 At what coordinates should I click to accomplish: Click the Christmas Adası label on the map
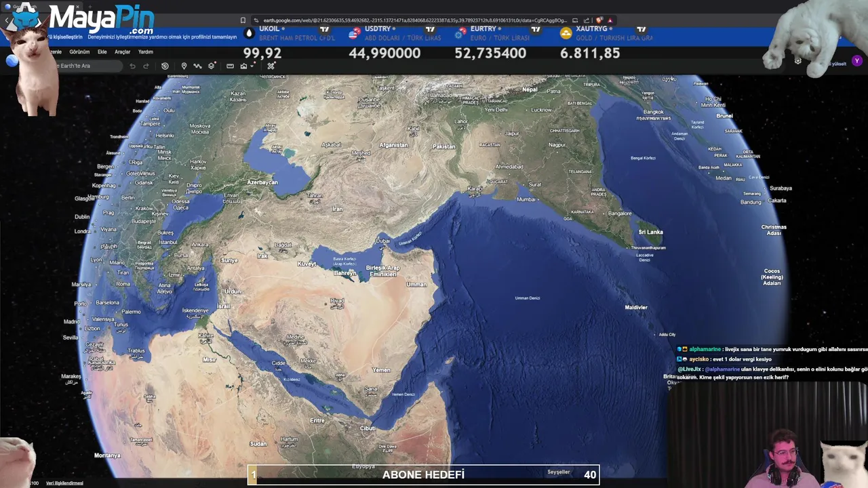click(x=774, y=230)
